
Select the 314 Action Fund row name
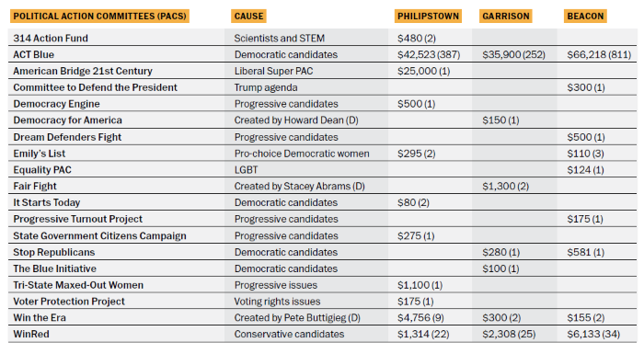[x=51, y=39]
